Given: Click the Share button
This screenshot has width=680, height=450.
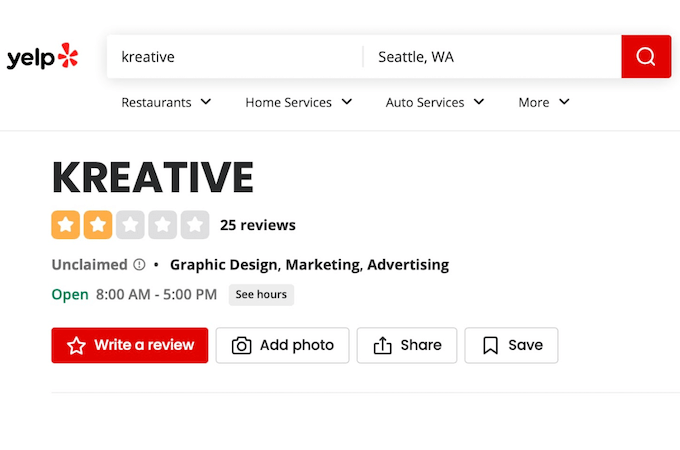Looking at the screenshot, I should click(407, 345).
